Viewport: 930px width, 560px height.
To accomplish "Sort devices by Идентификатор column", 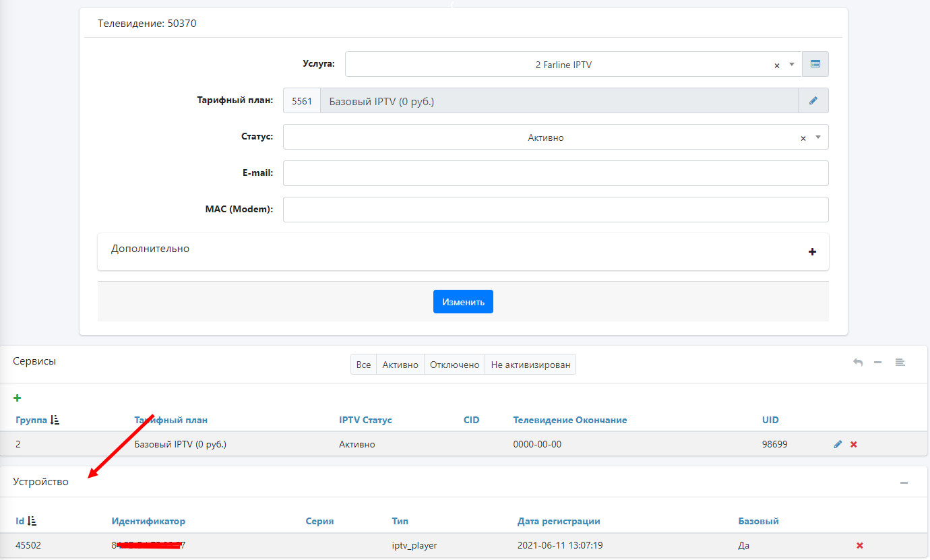I will click(148, 521).
